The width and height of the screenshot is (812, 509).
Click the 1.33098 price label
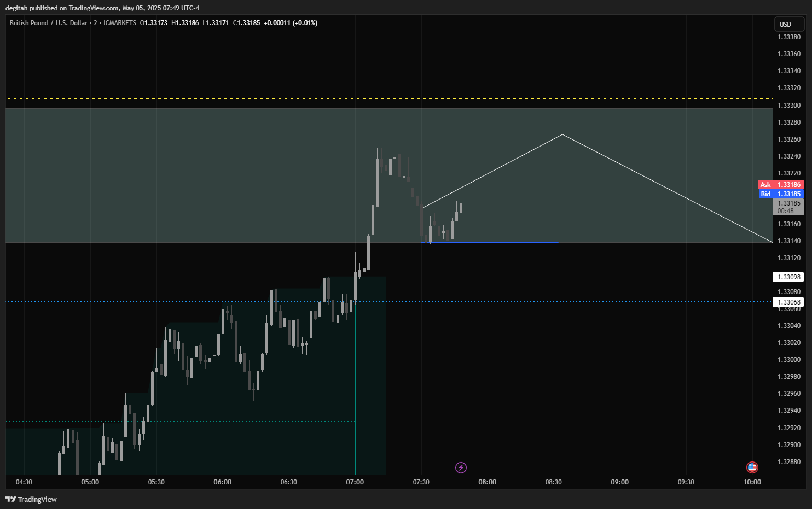788,277
